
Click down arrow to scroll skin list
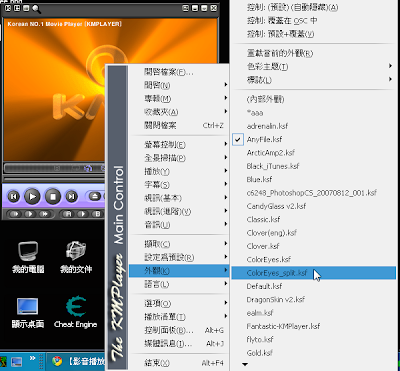245,364
